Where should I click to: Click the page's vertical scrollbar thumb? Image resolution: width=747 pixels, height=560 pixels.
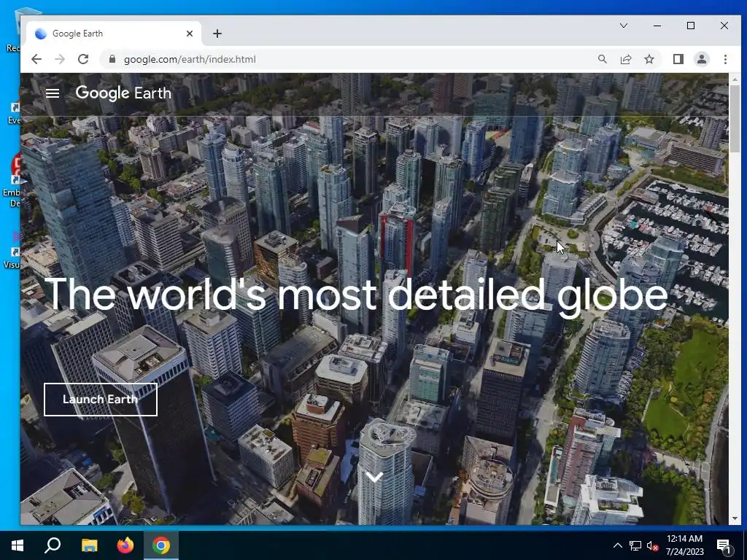coord(735,119)
